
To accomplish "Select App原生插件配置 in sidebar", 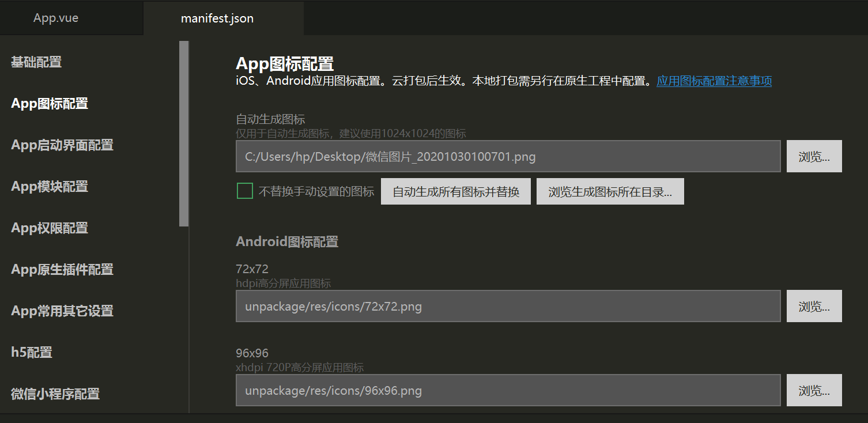I will tap(61, 269).
